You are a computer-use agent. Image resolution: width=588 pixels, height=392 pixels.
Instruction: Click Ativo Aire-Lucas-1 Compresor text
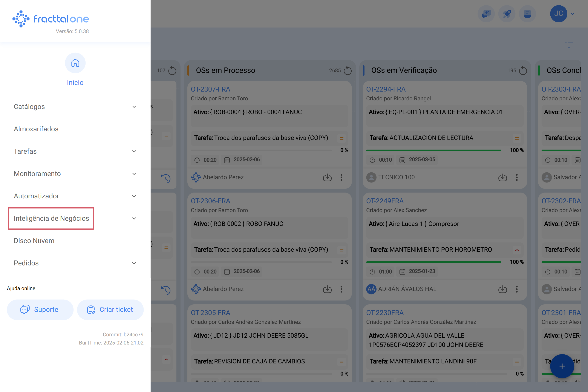[414, 224]
